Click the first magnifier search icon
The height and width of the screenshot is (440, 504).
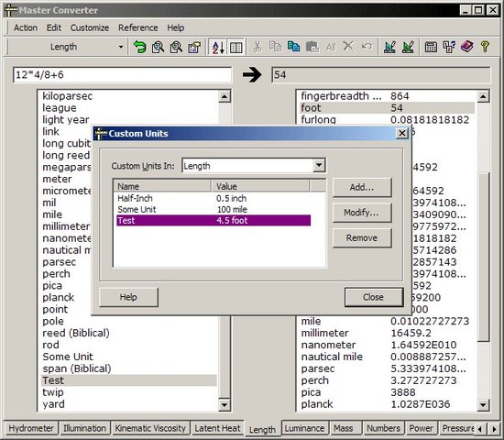click(158, 47)
